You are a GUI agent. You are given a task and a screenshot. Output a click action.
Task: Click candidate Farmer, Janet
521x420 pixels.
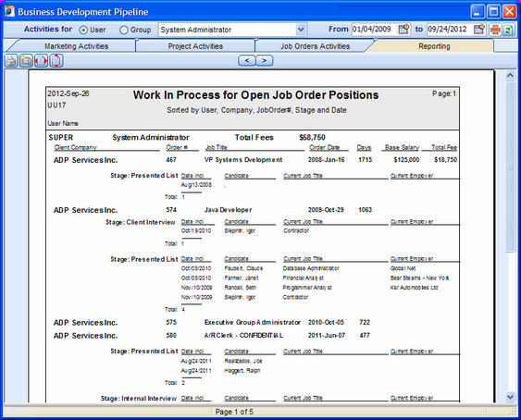coord(242,278)
